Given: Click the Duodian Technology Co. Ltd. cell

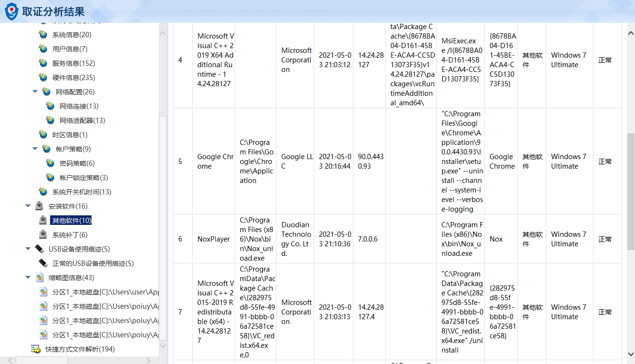Looking at the screenshot, I should (x=296, y=239).
